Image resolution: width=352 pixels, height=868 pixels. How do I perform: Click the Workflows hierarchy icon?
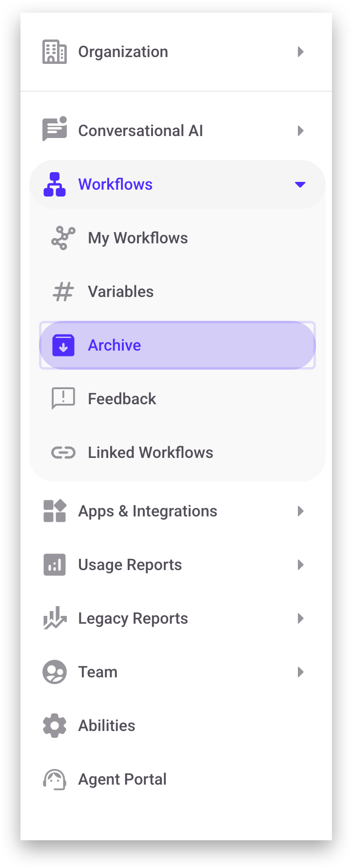point(55,184)
